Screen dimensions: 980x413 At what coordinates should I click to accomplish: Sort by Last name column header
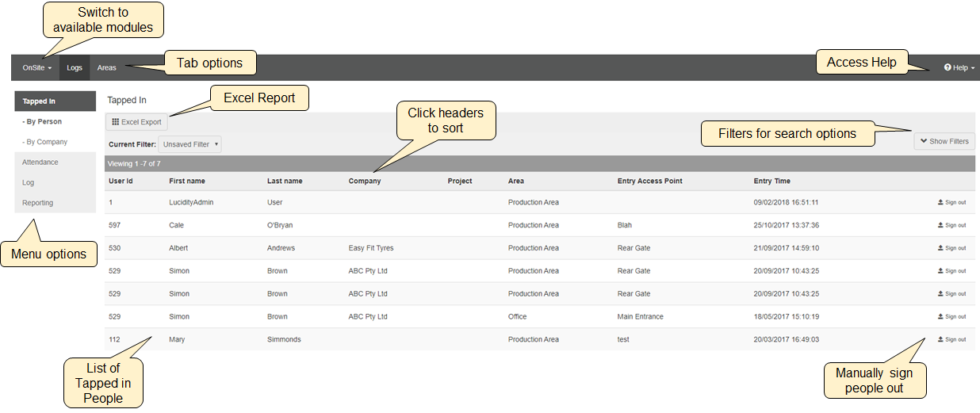[x=285, y=181]
